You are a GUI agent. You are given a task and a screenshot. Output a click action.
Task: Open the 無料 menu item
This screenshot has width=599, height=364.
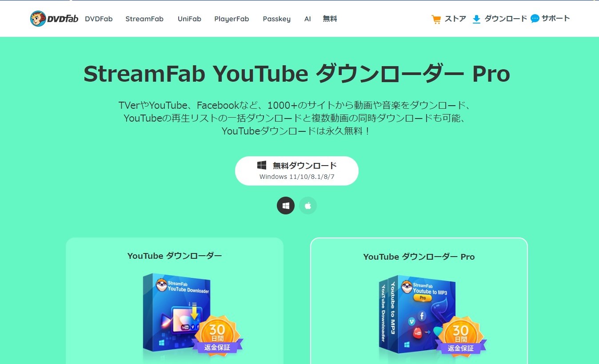[330, 19]
